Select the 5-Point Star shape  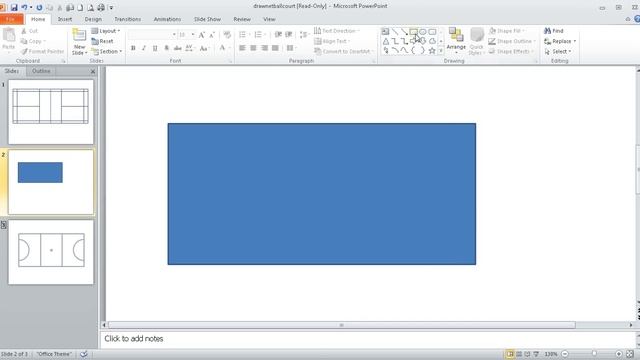click(x=432, y=51)
